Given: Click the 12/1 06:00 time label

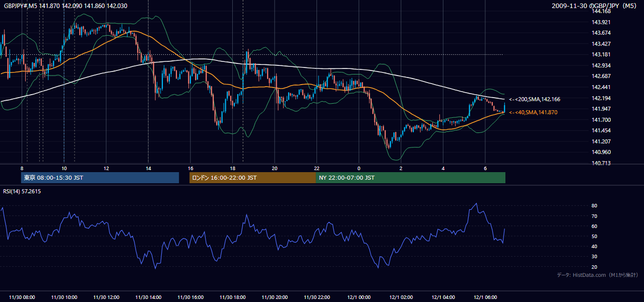Looking at the screenshot, I should [x=485, y=297].
